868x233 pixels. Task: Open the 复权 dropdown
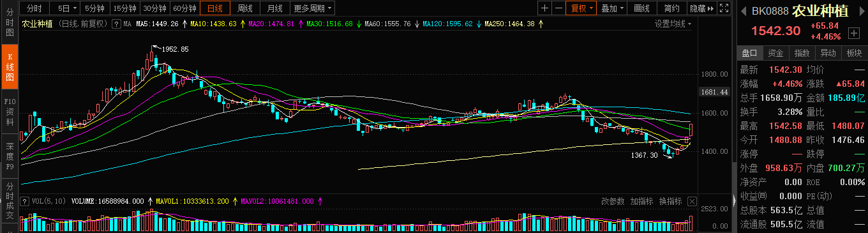pos(582,8)
